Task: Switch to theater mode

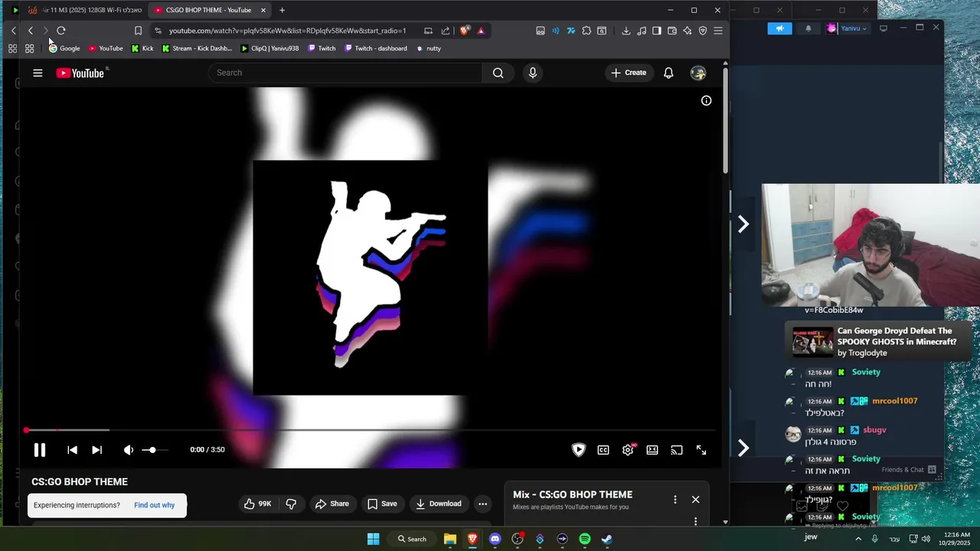Action: click(x=652, y=450)
